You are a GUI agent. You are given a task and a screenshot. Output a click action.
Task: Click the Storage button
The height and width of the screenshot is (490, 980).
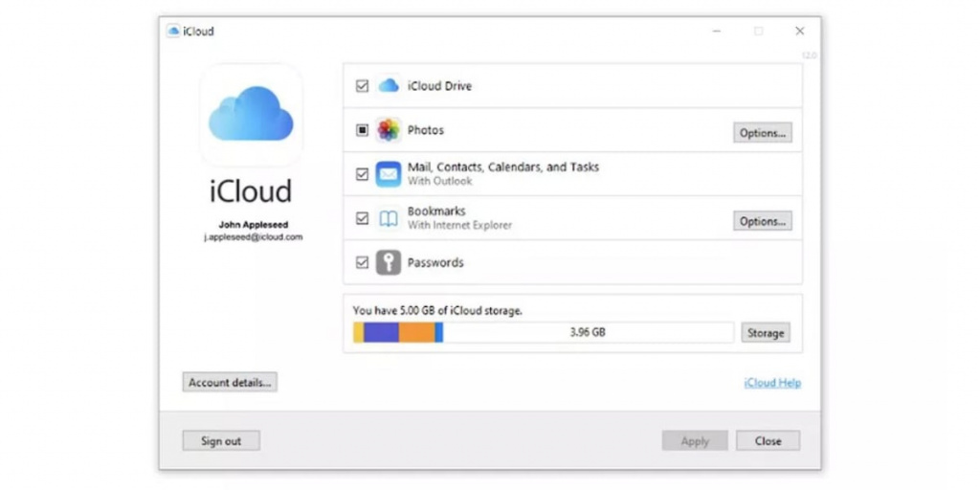(x=766, y=333)
